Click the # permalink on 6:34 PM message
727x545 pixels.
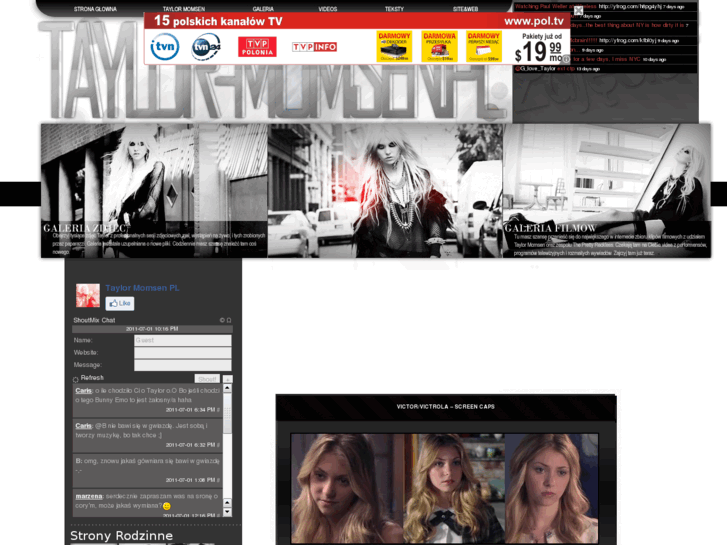coord(218,410)
